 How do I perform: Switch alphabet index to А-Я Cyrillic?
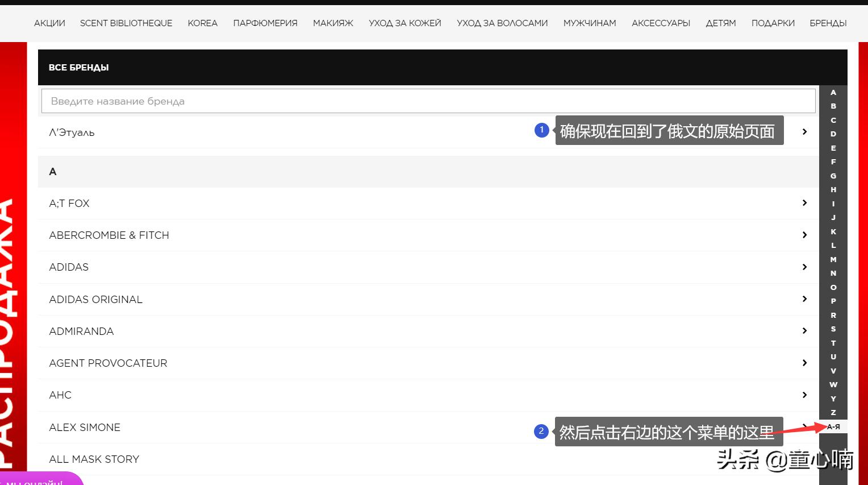pos(833,426)
